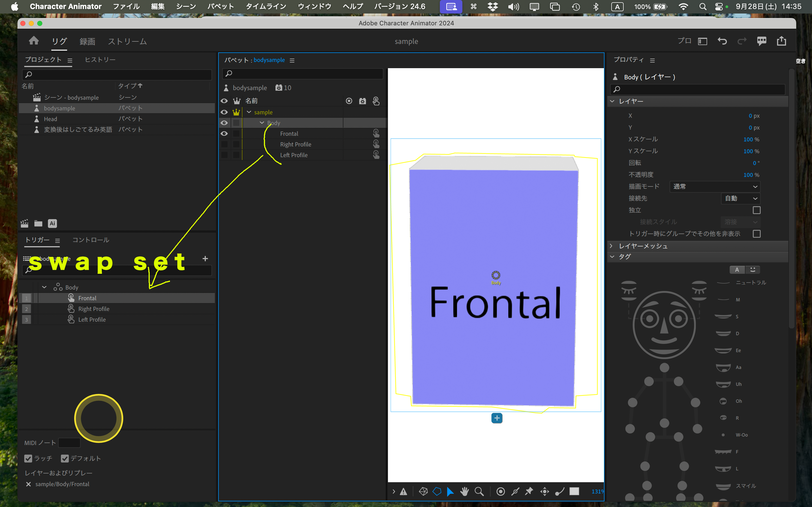This screenshot has width=812, height=507.
Task: Switch to the 録画 tab
Action: click(87, 41)
